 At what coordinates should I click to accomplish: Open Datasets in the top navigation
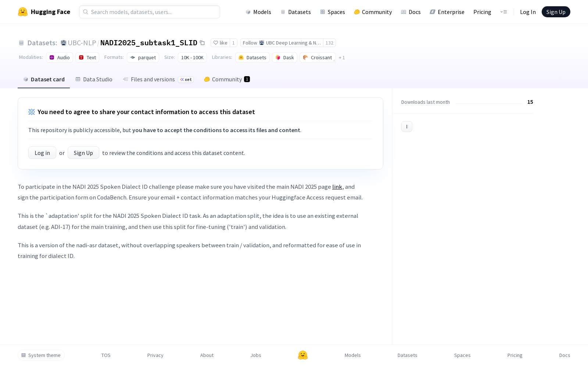[x=295, y=12]
